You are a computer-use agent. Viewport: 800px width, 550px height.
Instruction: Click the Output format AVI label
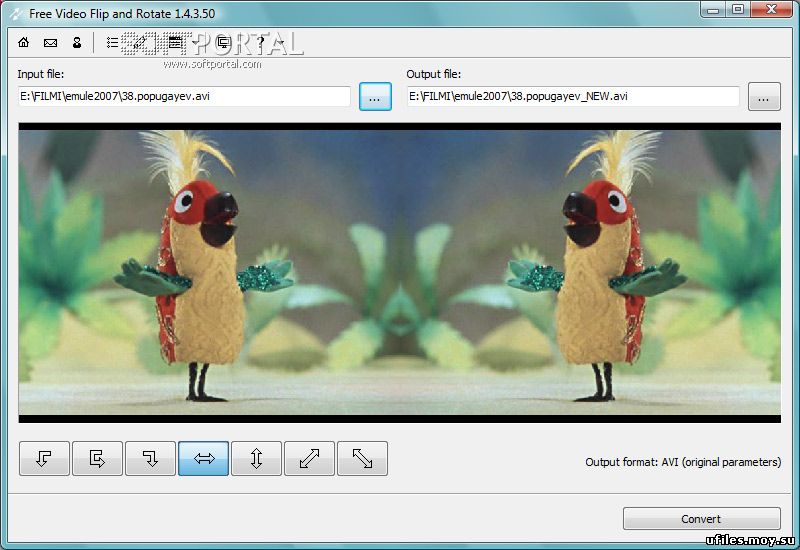[x=682, y=462]
